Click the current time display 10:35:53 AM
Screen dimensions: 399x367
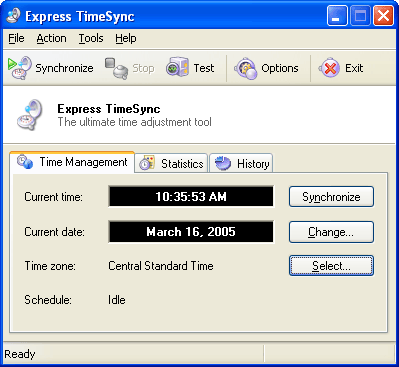[x=191, y=197]
